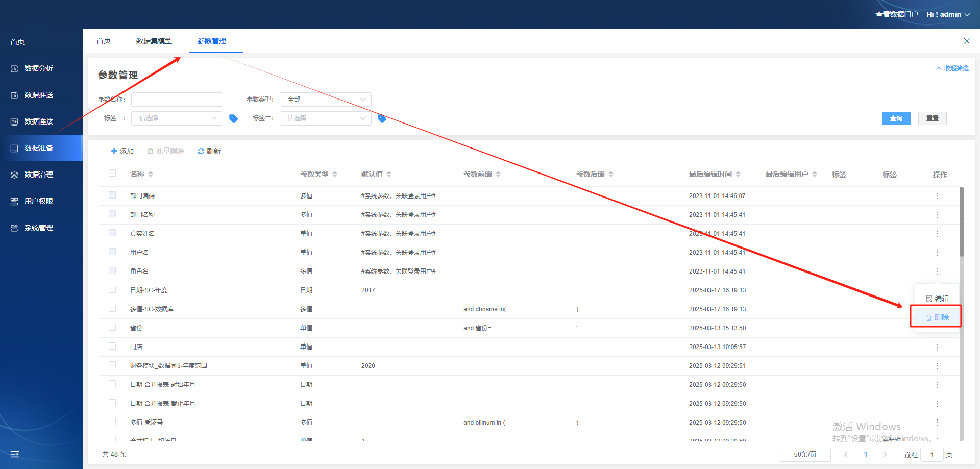The image size is (980, 469).
Task: Check the box for 省份 row
Action: [x=112, y=327]
